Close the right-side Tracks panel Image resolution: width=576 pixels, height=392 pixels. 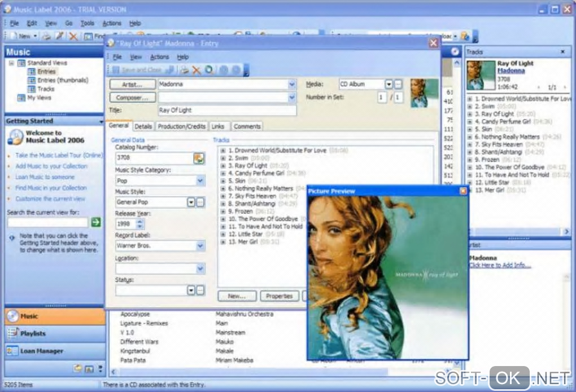[x=562, y=52]
